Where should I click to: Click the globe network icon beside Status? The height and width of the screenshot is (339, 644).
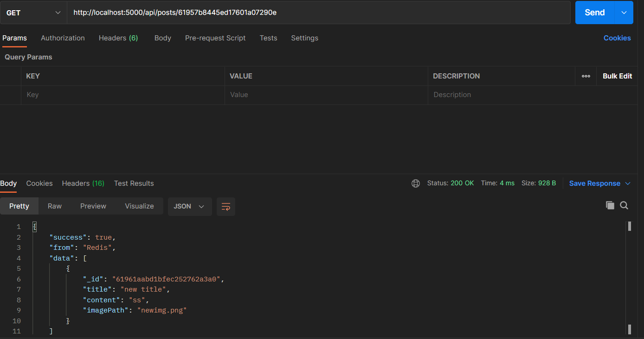416,183
